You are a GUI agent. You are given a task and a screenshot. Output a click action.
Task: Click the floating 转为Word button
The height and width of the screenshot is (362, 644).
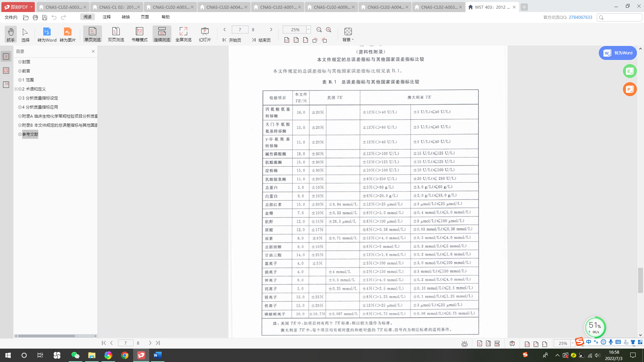pyautogui.click(x=618, y=53)
